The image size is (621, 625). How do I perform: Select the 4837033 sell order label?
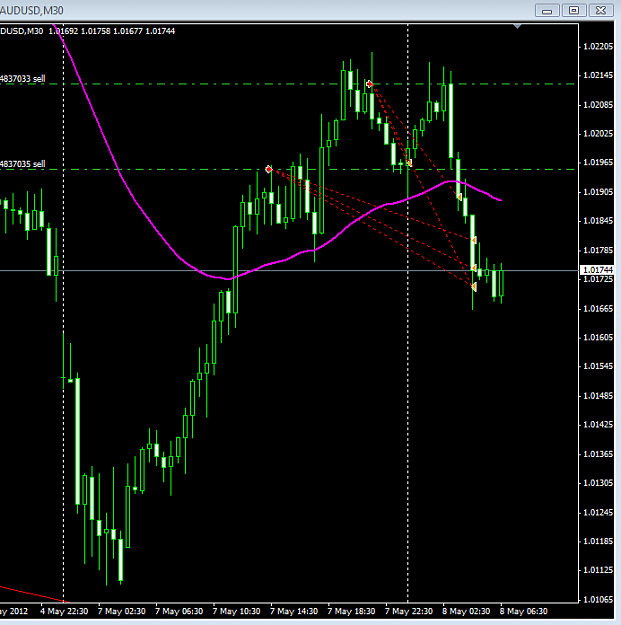coord(23,79)
